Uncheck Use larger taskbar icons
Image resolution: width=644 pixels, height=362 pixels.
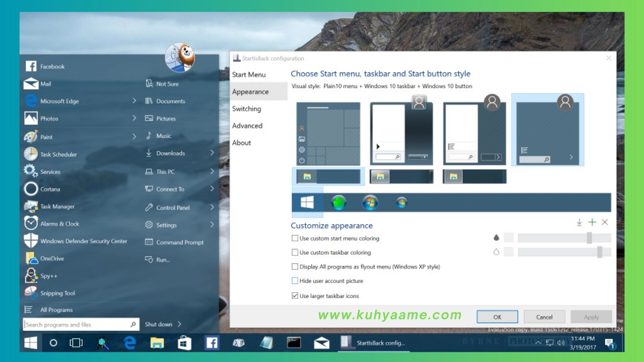295,296
